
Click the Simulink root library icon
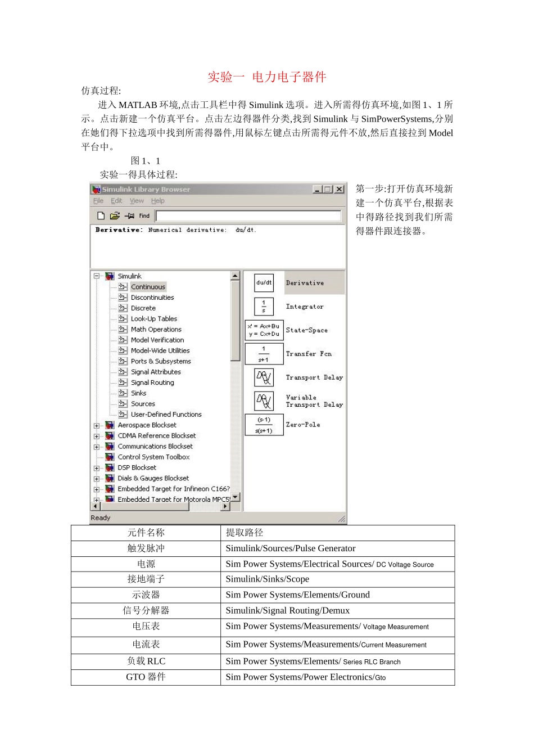110,276
